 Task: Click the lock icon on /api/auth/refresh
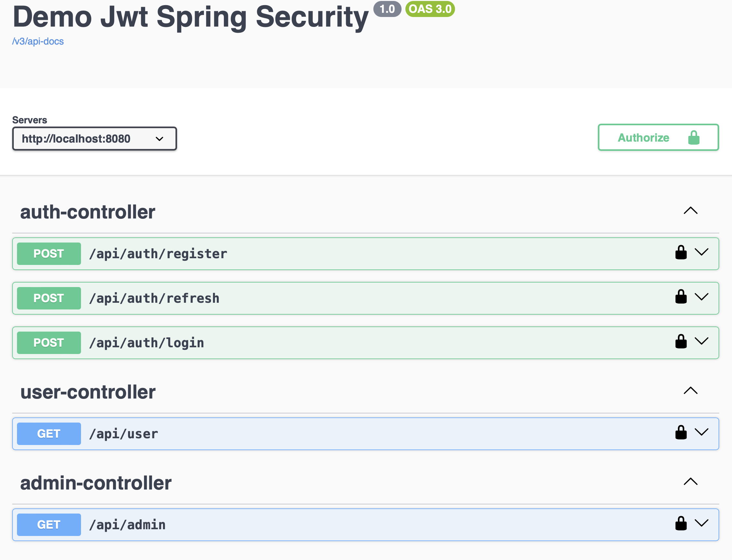click(x=681, y=297)
